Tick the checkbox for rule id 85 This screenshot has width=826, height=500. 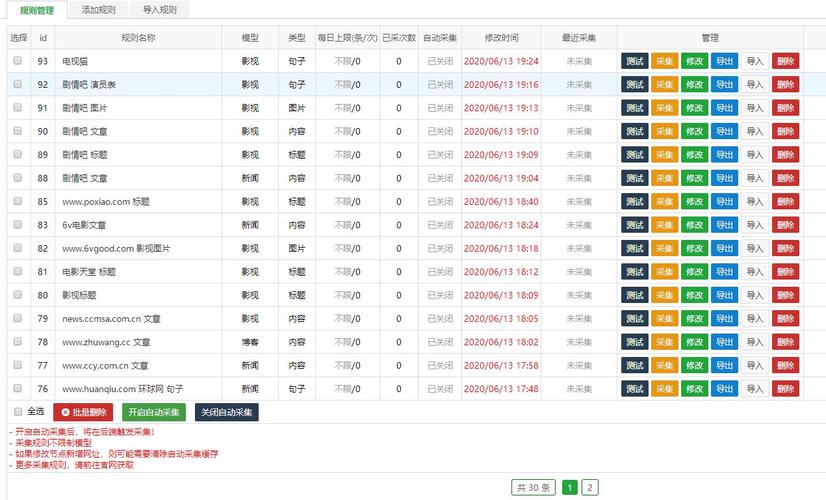[x=18, y=201]
